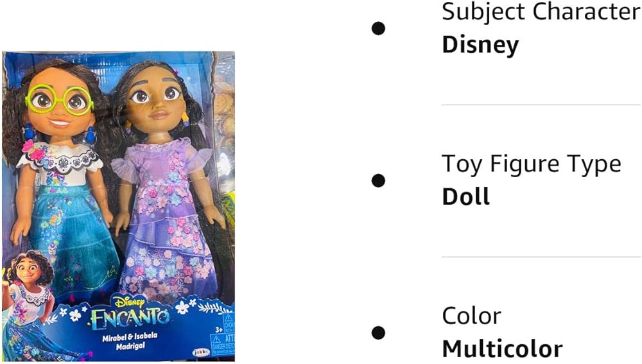Click the Jakks brand logo on box
The image size is (642, 364).
201,352
